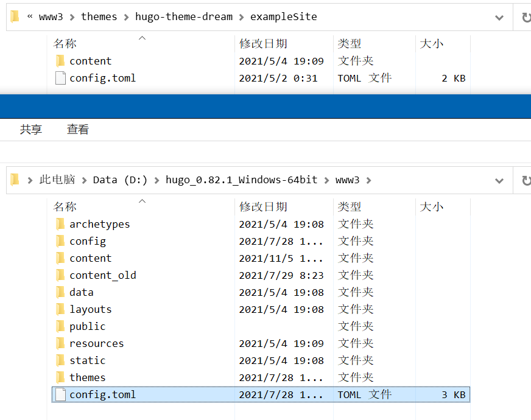Expand hidden path with the « breadcrumb chevron
The height and width of the screenshot is (420, 531).
(29, 16)
